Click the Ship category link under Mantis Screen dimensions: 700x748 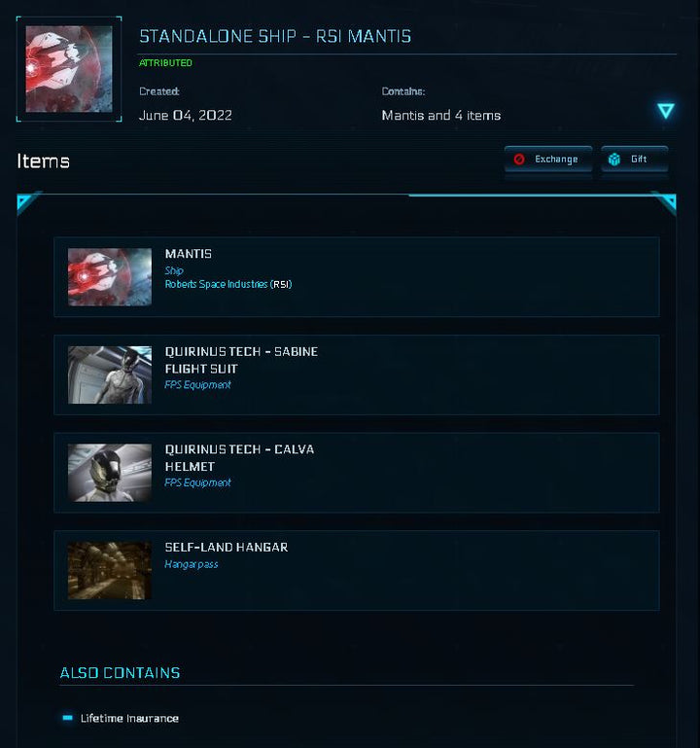(174, 271)
